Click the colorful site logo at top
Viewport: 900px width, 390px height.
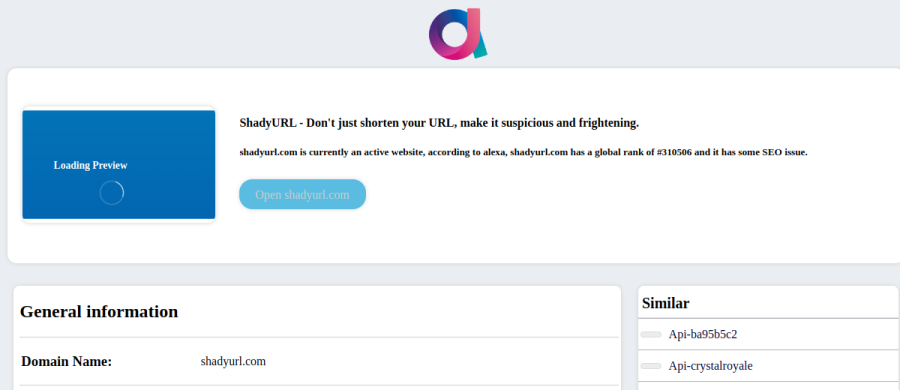pos(458,34)
